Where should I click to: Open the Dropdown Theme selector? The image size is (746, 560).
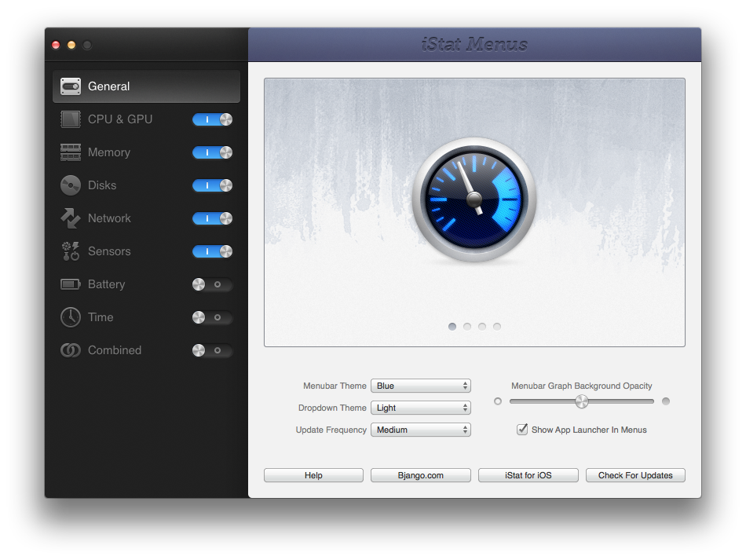click(420, 408)
